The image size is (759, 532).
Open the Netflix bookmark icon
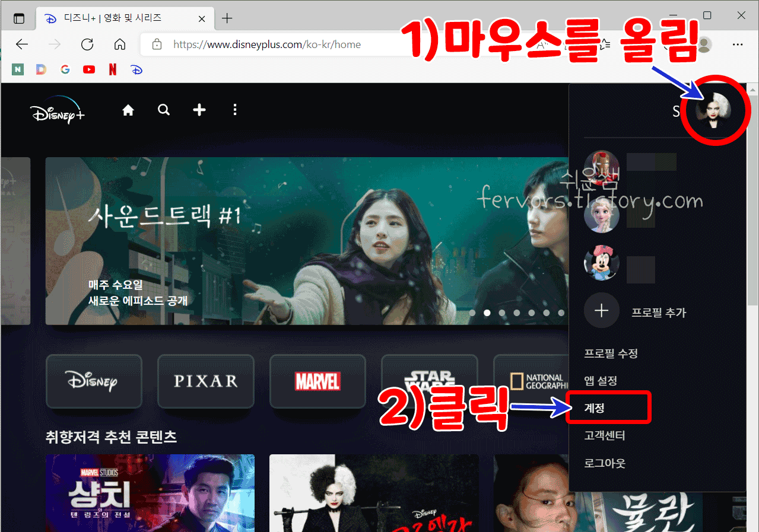coord(113,69)
